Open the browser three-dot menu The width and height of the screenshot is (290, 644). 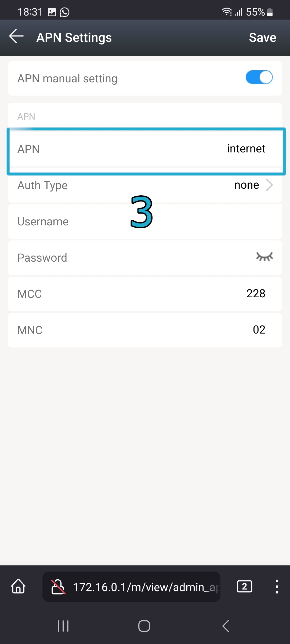click(277, 586)
